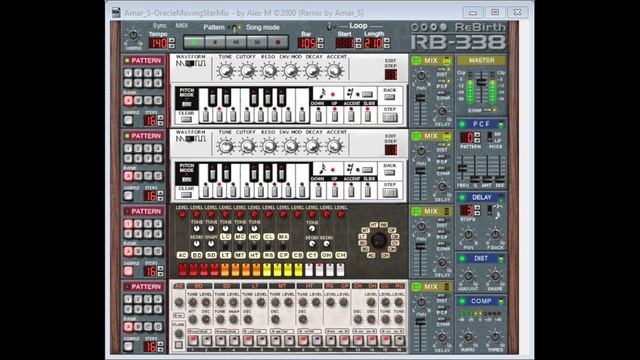The width and height of the screenshot is (640, 360).
Task: Flip the Pattern / Song mode switch
Action: [236, 28]
